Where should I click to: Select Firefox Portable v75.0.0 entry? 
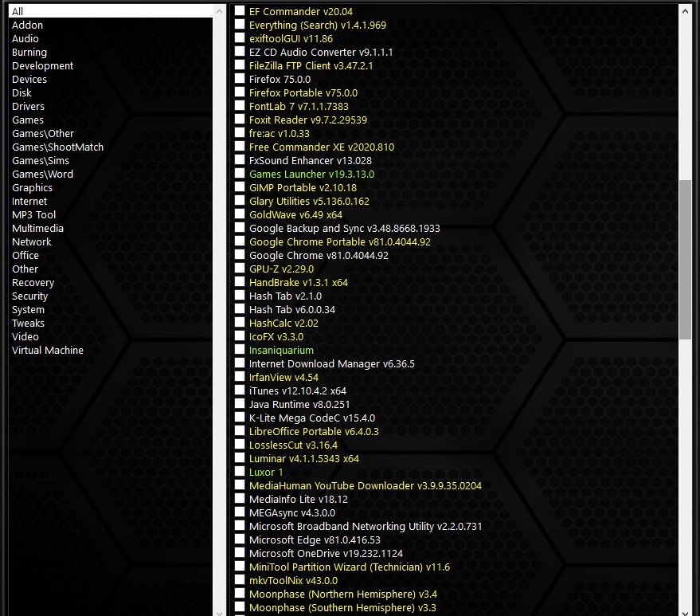(x=303, y=92)
